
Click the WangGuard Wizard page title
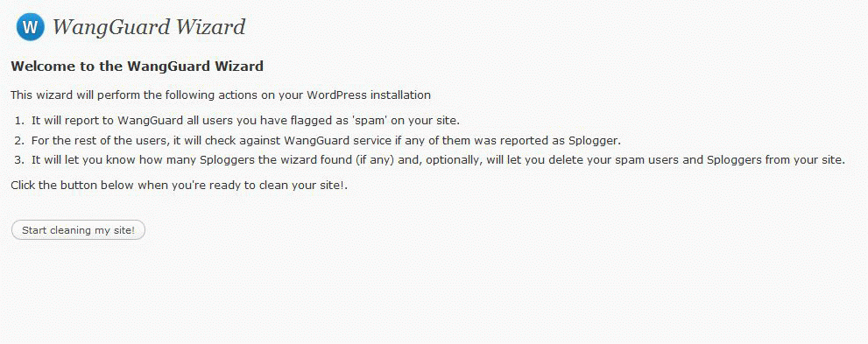[148, 26]
